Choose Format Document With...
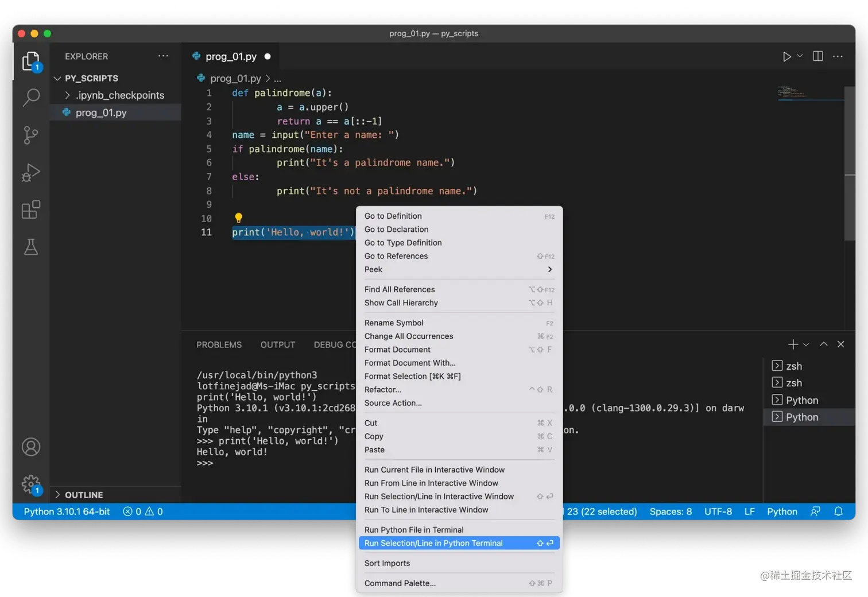Viewport: 868px width, 597px height. tap(459, 363)
